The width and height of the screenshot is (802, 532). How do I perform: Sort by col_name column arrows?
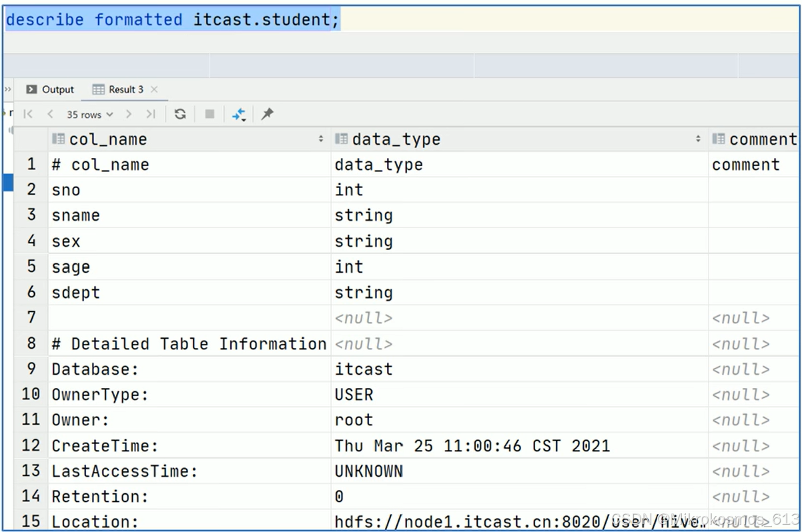tap(321, 139)
